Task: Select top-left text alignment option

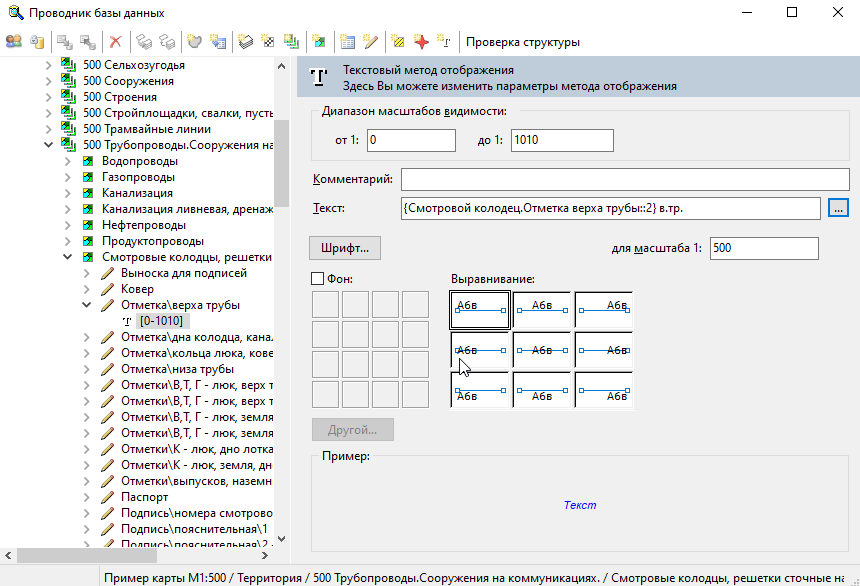Action: 480,310
